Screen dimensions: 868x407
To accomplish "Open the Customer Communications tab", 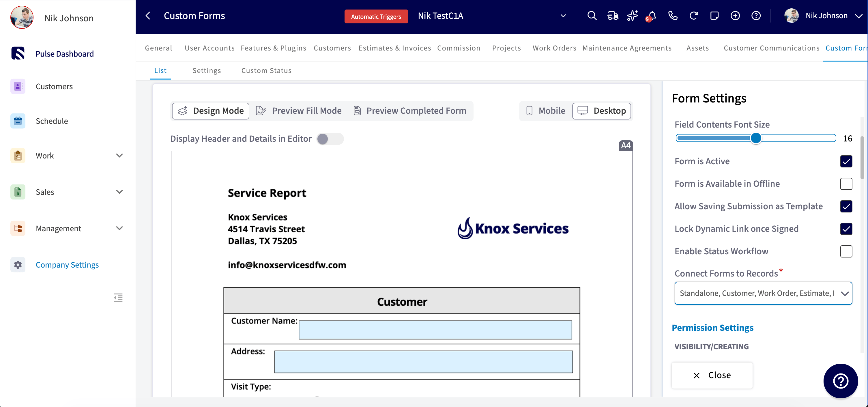I will pyautogui.click(x=771, y=48).
